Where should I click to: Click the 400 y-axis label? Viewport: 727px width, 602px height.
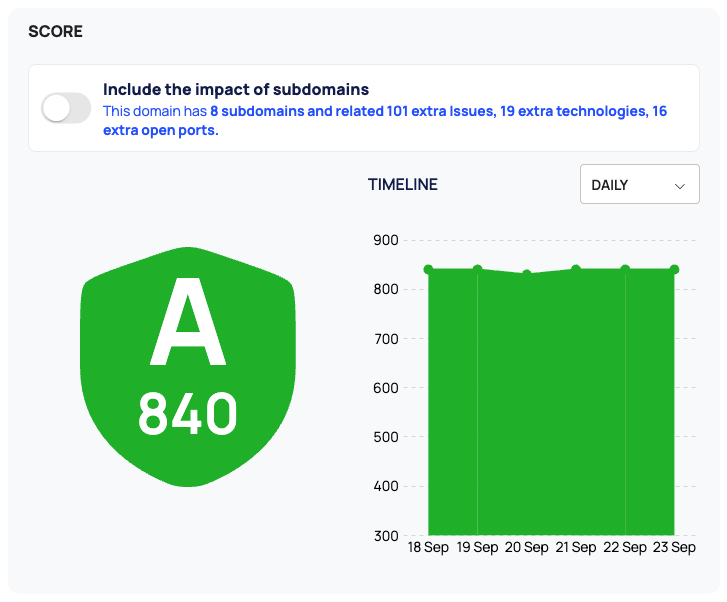click(x=386, y=486)
